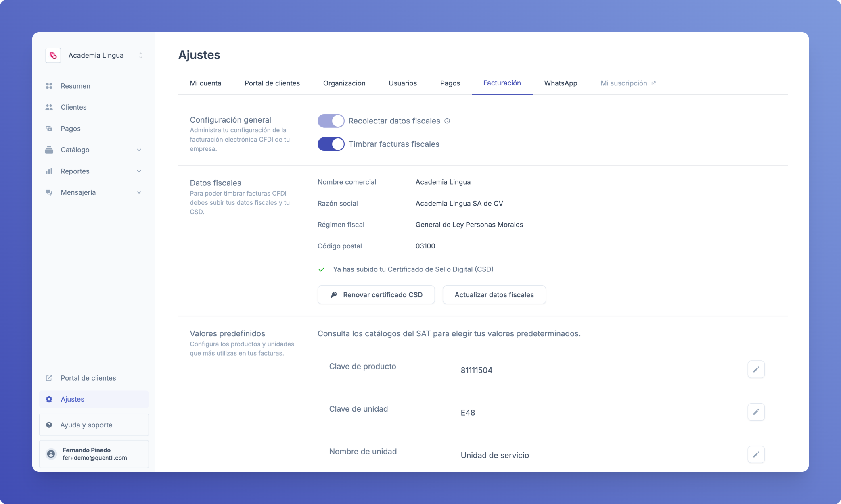Open Ayuda y soporte box

(94, 425)
